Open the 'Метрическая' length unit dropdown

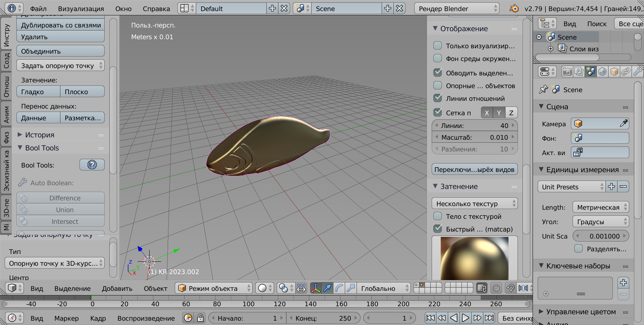[x=600, y=207]
